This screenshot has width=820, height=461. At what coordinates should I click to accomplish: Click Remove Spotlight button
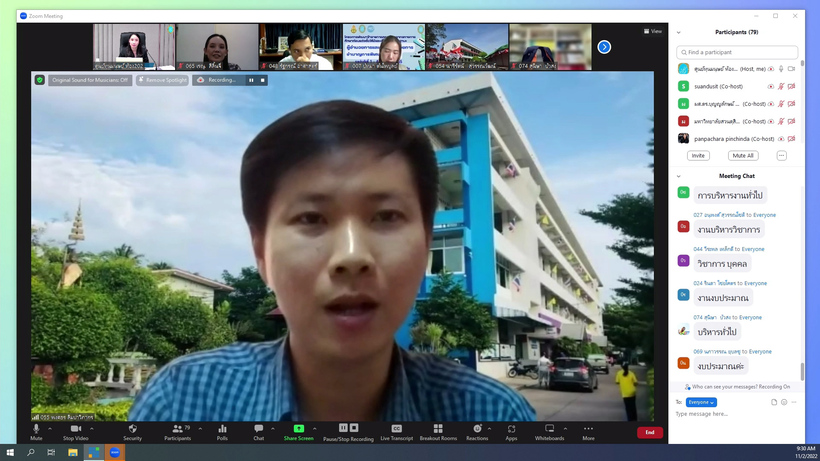point(162,80)
